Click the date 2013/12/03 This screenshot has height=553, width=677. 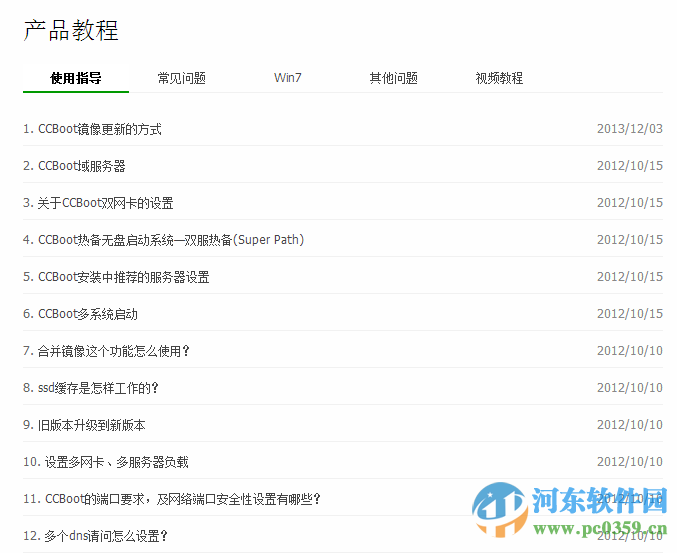[x=630, y=129]
